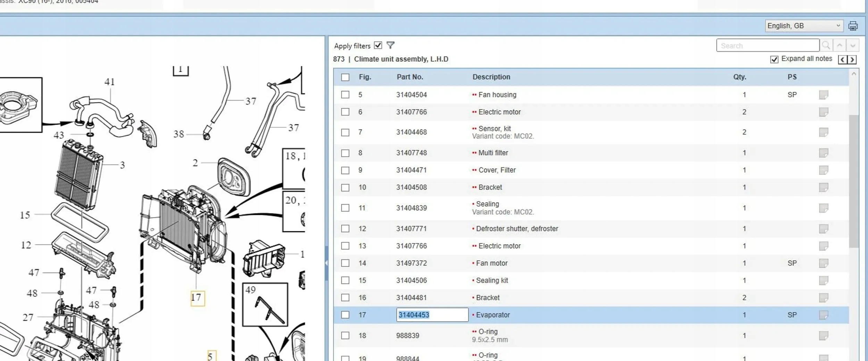Screen dimensions: 868x361
Task: Select part number 31497372
Action: tap(411, 263)
